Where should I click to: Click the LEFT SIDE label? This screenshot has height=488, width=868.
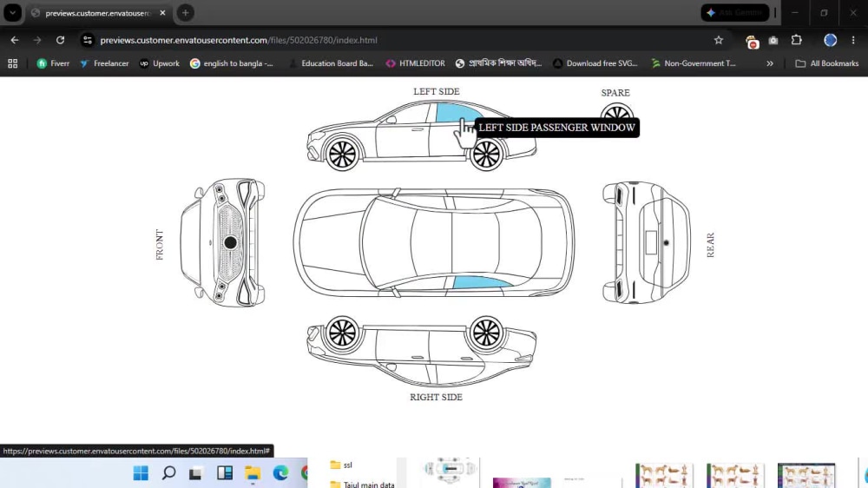[437, 91]
